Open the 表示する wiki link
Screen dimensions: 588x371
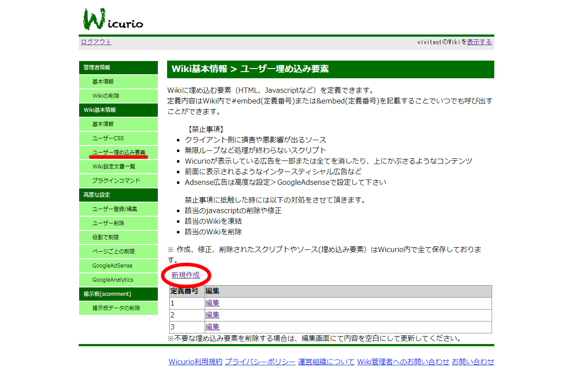479,42
